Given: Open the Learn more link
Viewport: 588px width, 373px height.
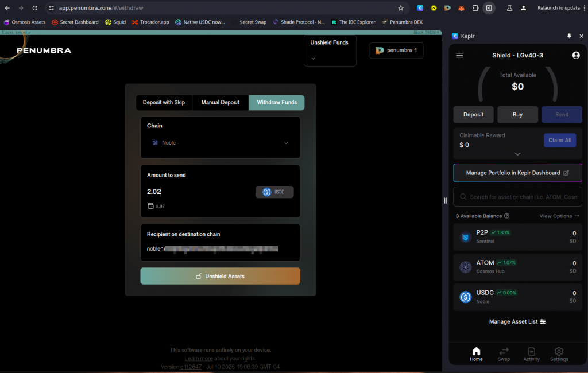Looking at the screenshot, I should tap(198, 359).
